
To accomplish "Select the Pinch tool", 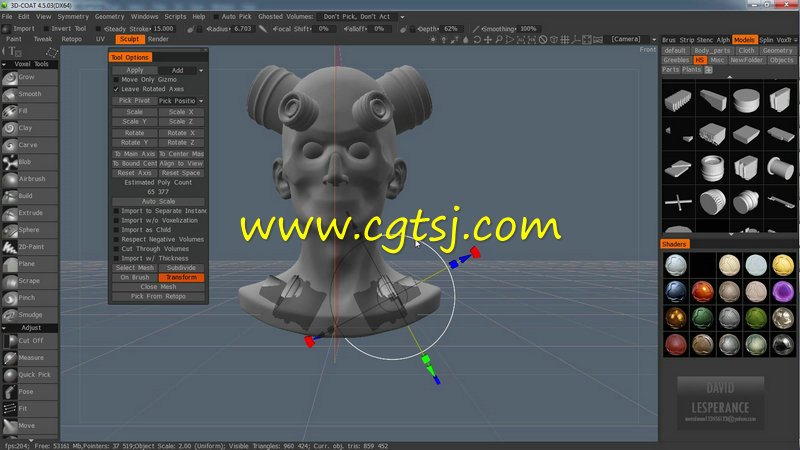I will (x=30, y=298).
